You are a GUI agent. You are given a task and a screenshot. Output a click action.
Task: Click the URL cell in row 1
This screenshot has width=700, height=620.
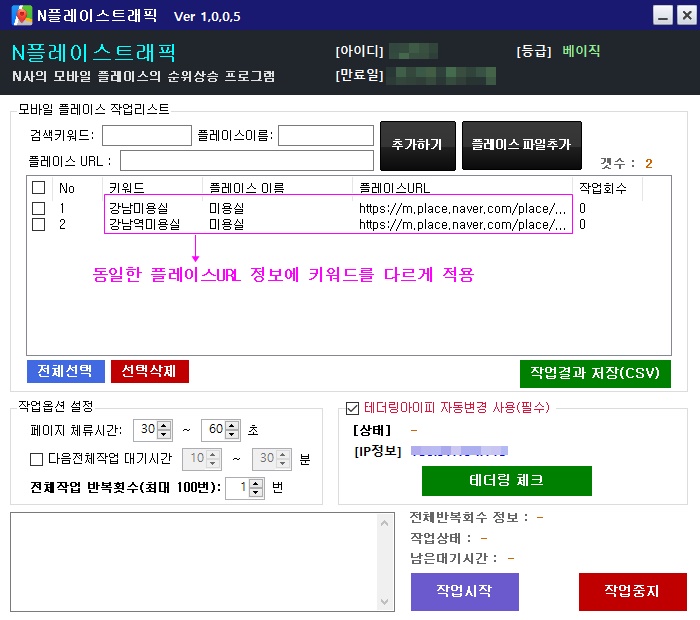[x=462, y=208]
